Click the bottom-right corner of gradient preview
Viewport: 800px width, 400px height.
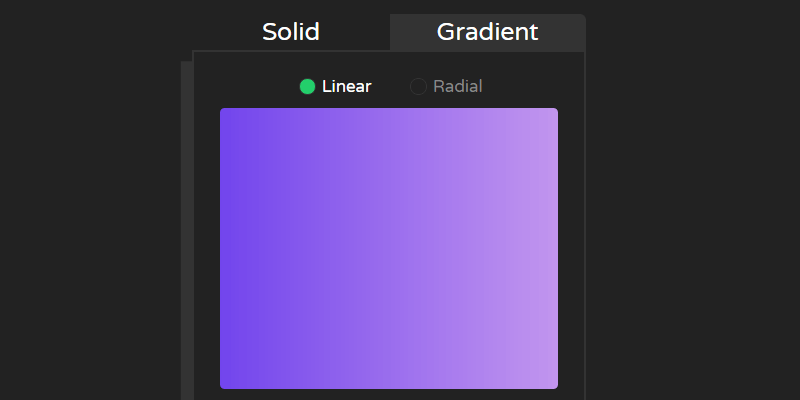tap(554, 385)
